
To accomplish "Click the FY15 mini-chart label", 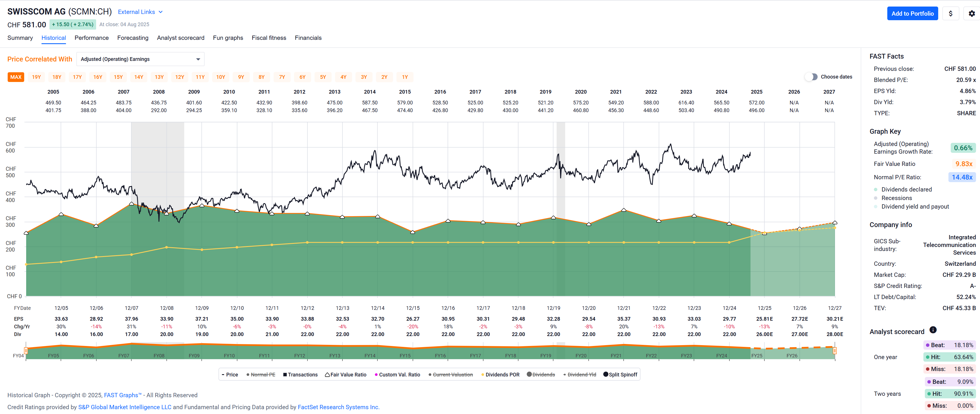I will point(405,356).
